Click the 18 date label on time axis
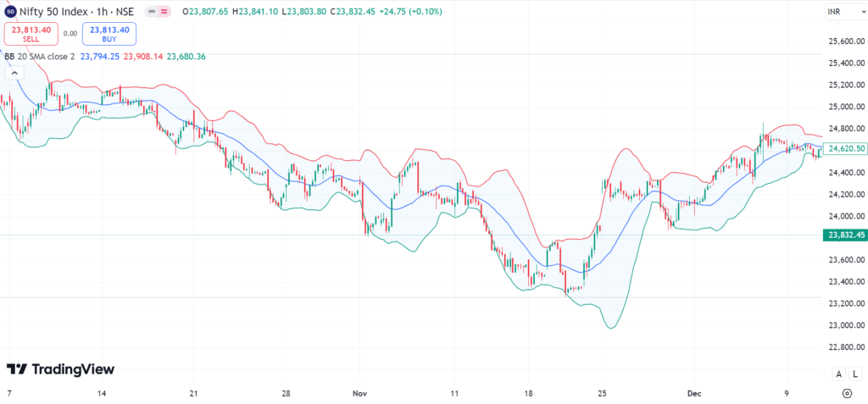This screenshot has width=868, height=404. pos(529,394)
